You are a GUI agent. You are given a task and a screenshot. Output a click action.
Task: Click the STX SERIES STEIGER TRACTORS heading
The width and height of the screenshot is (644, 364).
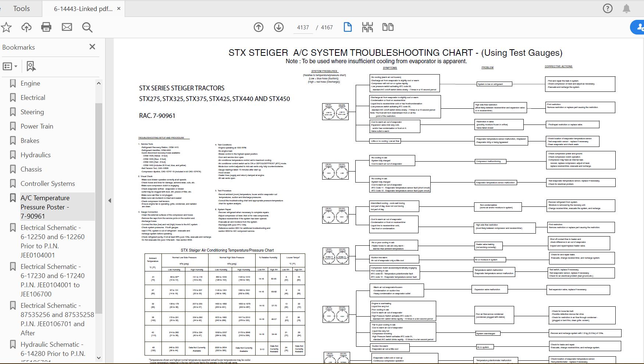182,88
